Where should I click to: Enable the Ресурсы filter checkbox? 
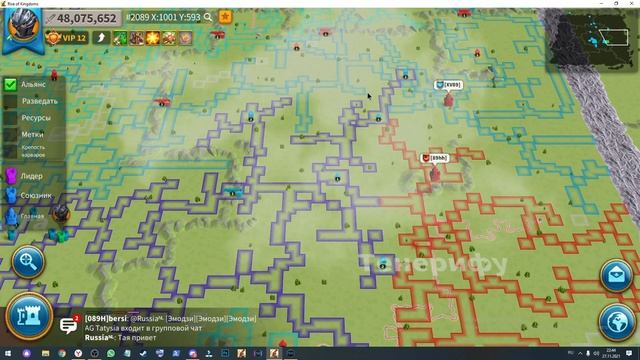coord(10,118)
